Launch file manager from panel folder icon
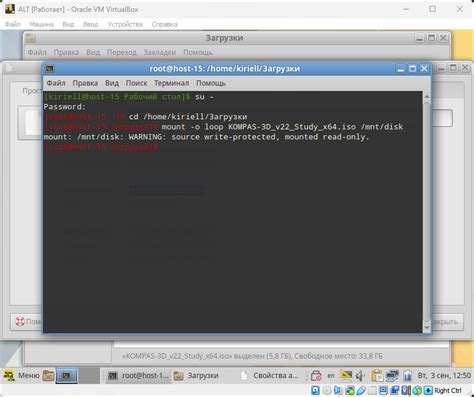Screen dimensions: 474x397 coord(48,376)
